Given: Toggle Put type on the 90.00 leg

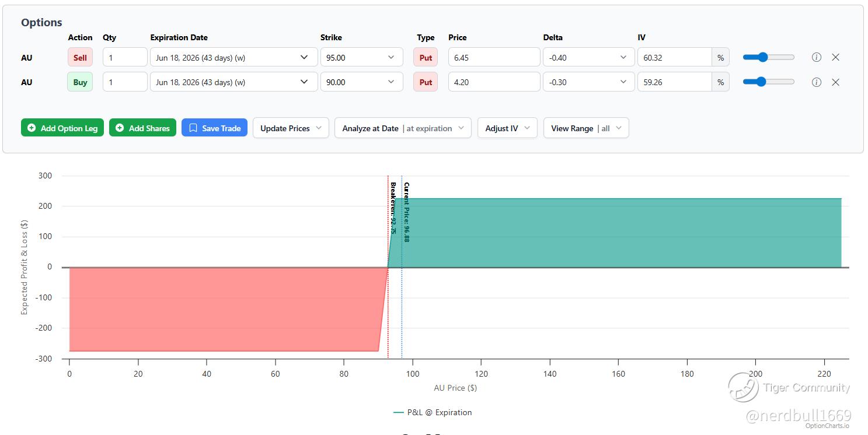Looking at the screenshot, I should pos(426,82).
